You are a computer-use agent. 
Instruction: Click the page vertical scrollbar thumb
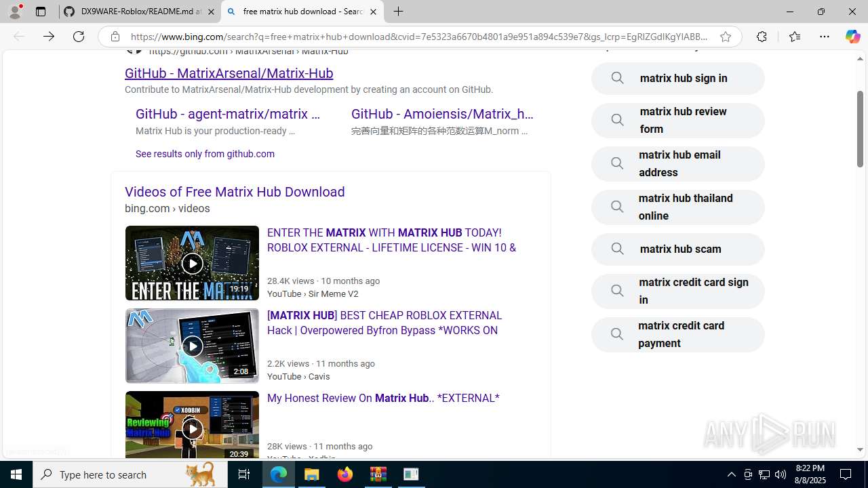tap(860, 129)
